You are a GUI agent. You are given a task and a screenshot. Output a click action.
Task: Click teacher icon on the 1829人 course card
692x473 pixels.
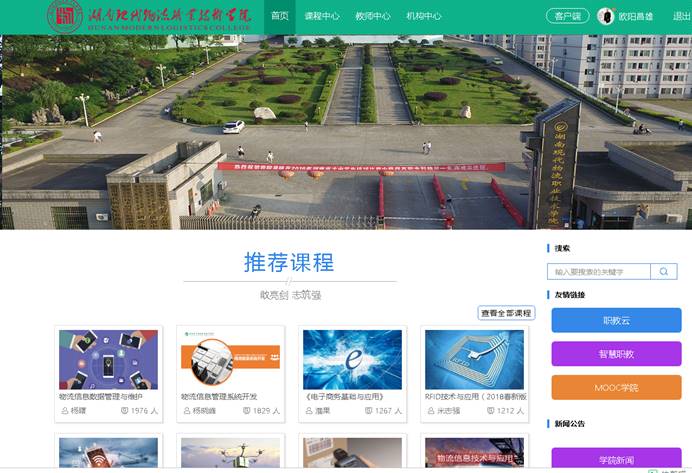[x=187, y=411]
